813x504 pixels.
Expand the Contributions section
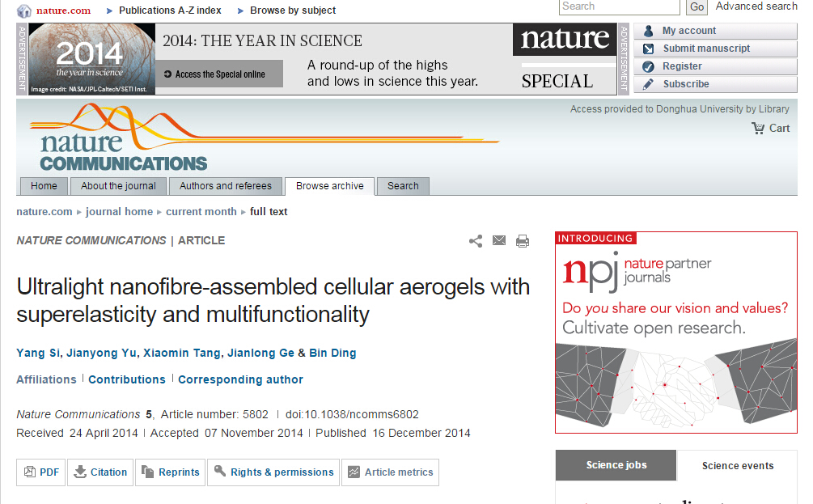(x=127, y=379)
